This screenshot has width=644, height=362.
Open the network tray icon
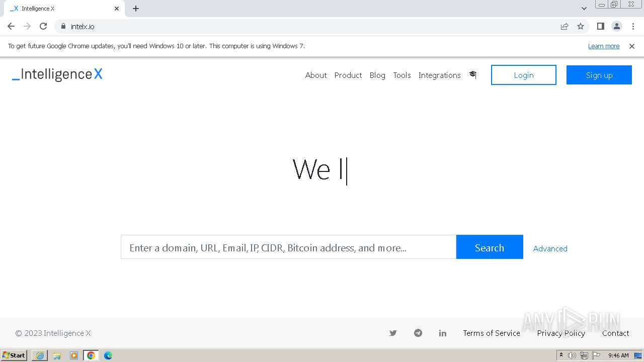(x=584, y=355)
